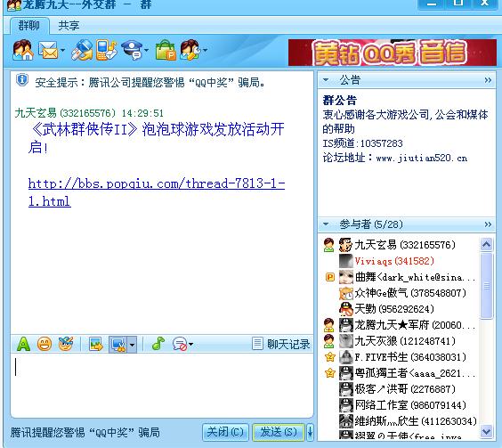
Task: Click 九天玄易 sender name in chat
Action: [36, 113]
